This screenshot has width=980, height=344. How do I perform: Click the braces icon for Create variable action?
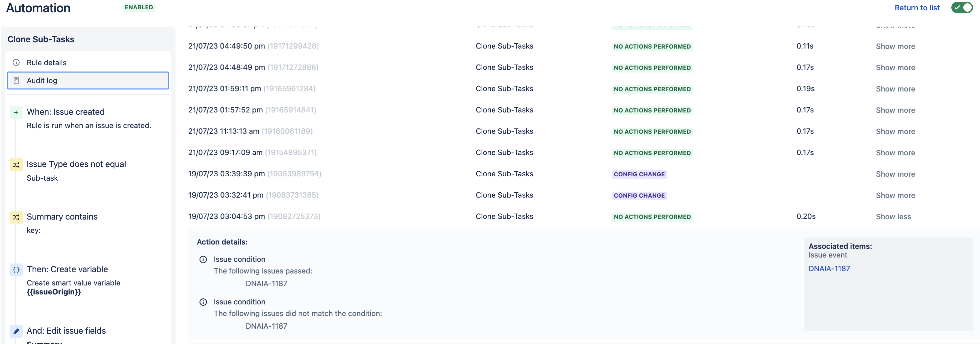[16, 269]
